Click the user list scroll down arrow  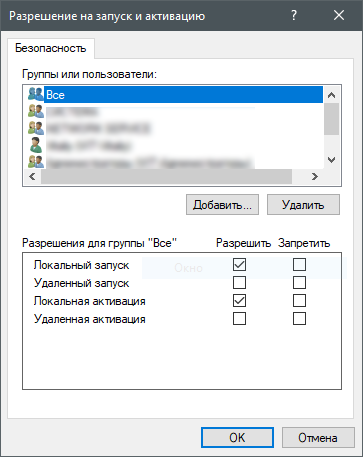pos(331,160)
